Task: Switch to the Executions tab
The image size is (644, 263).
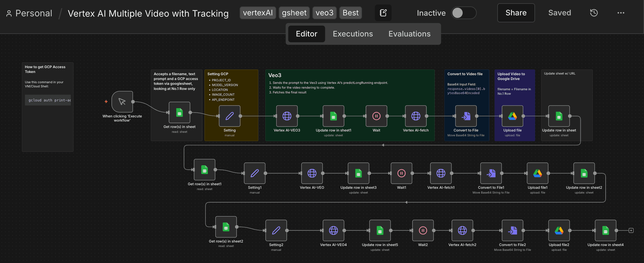Action: pyautogui.click(x=353, y=34)
